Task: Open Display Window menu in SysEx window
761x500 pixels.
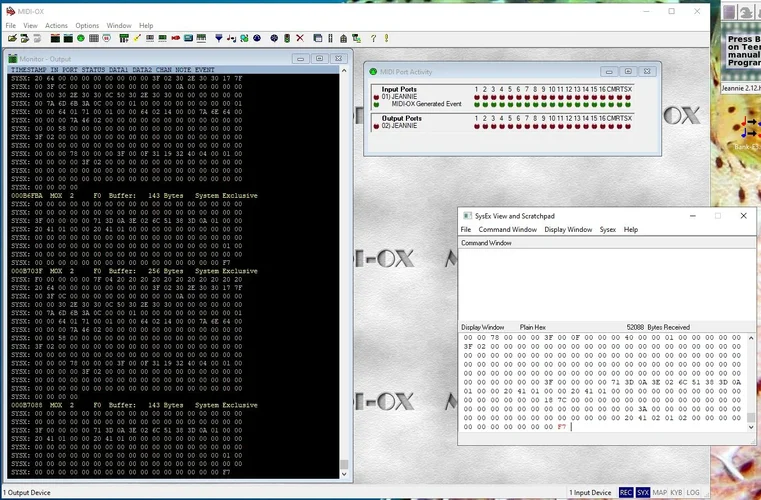Action: [567, 229]
